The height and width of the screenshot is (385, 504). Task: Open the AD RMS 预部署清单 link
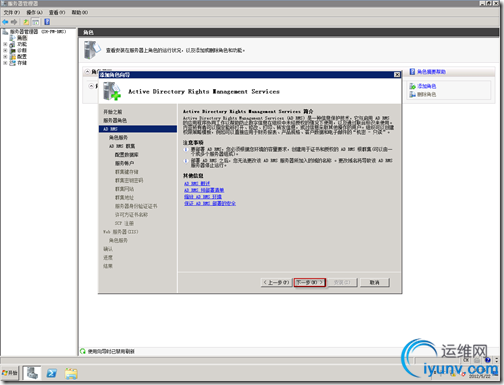[x=204, y=190]
